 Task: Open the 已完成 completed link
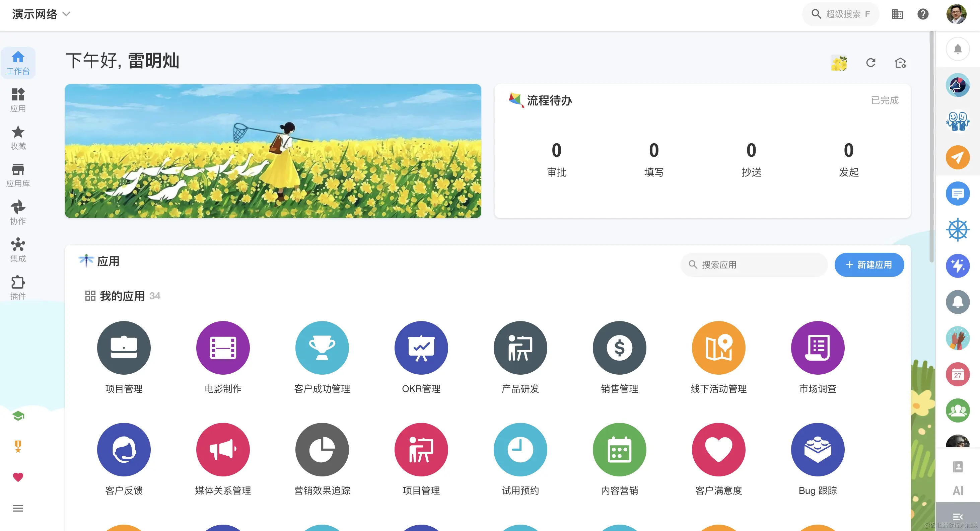point(885,100)
